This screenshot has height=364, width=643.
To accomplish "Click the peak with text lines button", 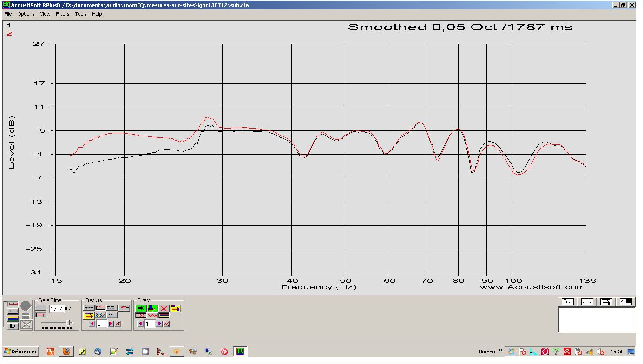I will [x=625, y=302].
